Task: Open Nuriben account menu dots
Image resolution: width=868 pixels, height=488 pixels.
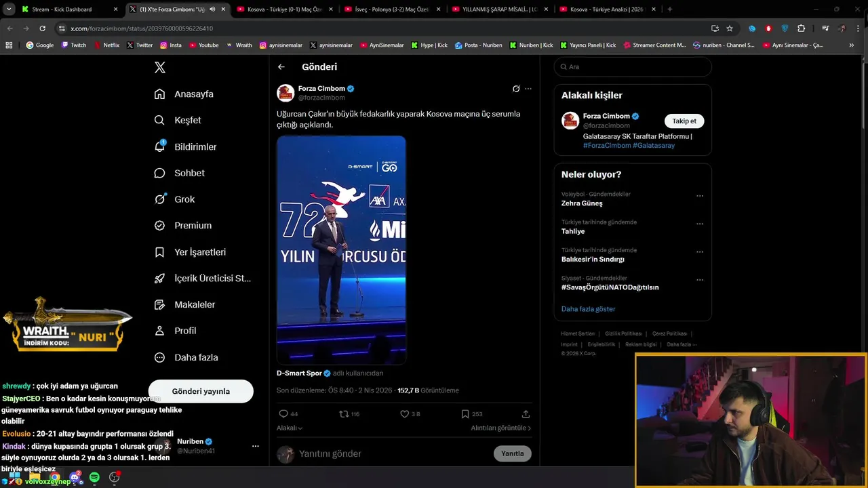Action: click(256, 446)
